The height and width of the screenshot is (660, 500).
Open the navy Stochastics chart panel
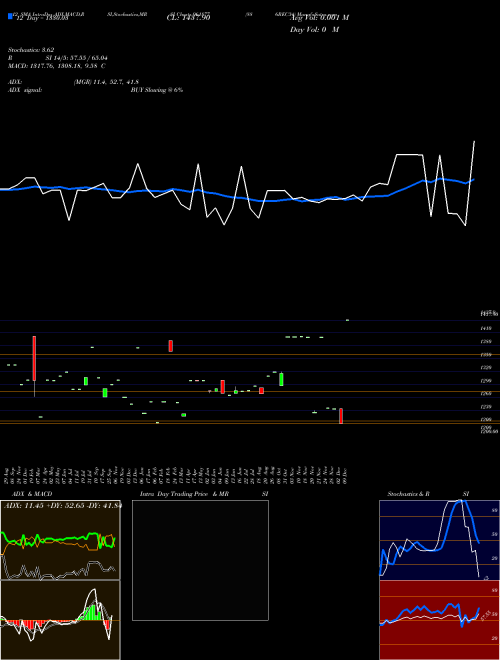coord(439,540)
